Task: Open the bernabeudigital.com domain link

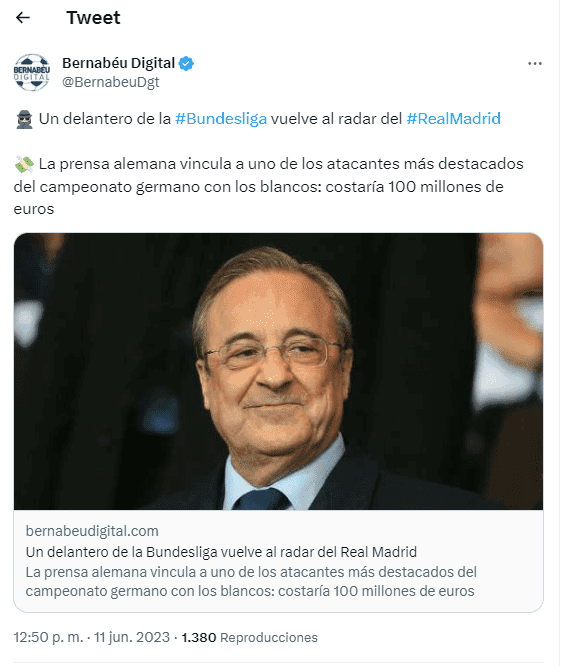Action: (x=92, y=531)
